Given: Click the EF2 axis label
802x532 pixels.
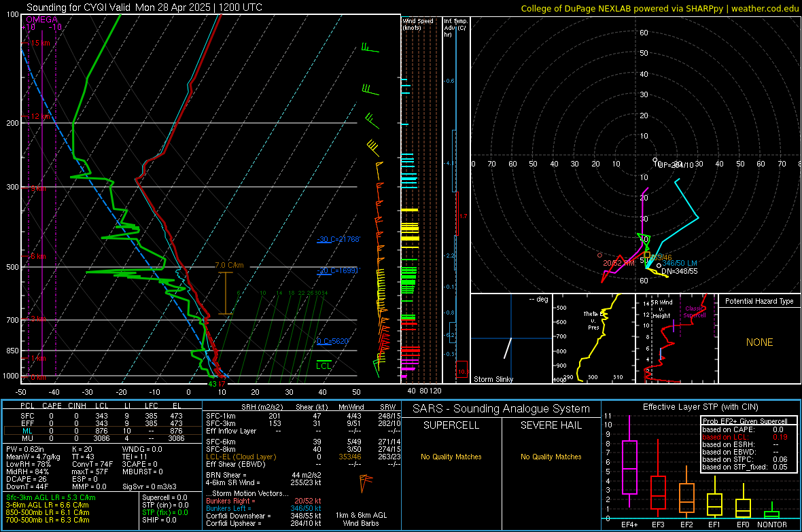Looking at the screenshot, I should 686,525.
